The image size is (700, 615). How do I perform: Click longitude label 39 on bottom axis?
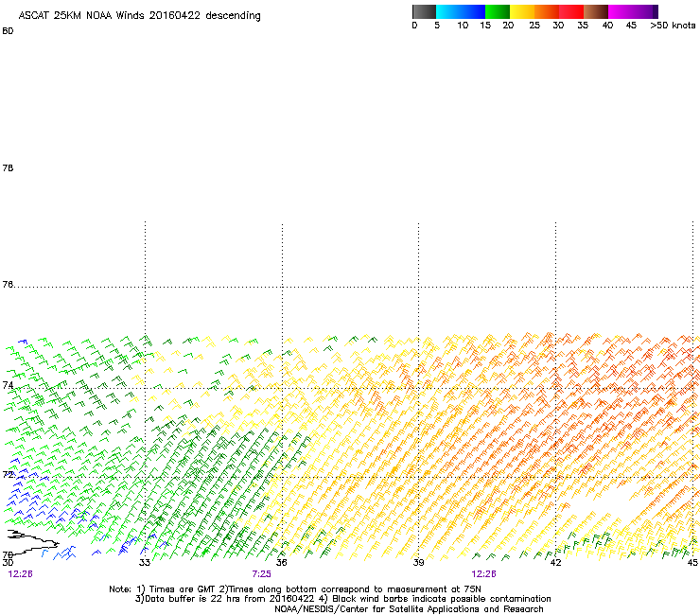point(418,563)
